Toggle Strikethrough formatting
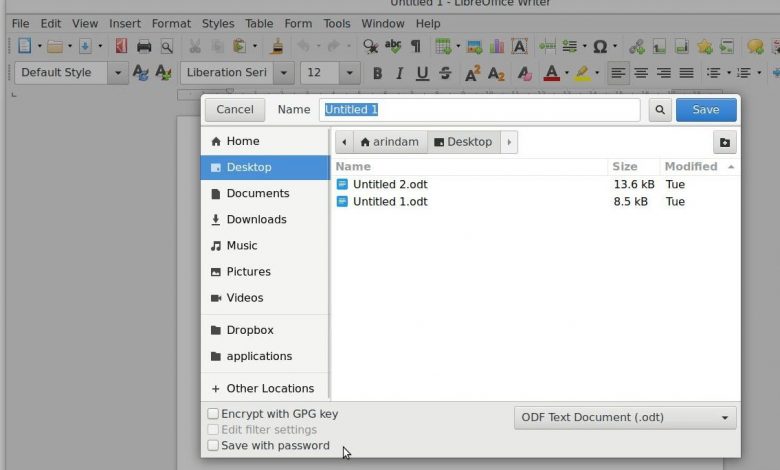The height and width of the screenshot is (470, 780). coord(445,73)
